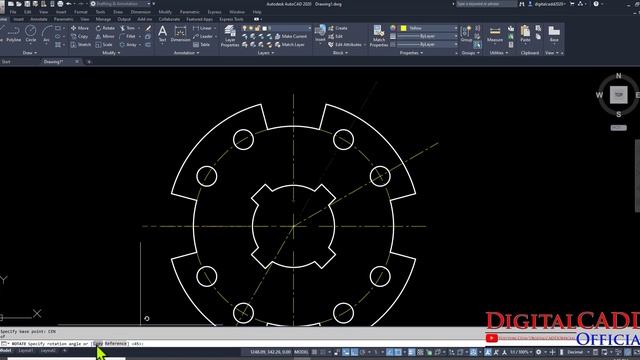Select the Drawing1 file tab
The height and width of the screenshot is (360, 640).
pos(53,62)
